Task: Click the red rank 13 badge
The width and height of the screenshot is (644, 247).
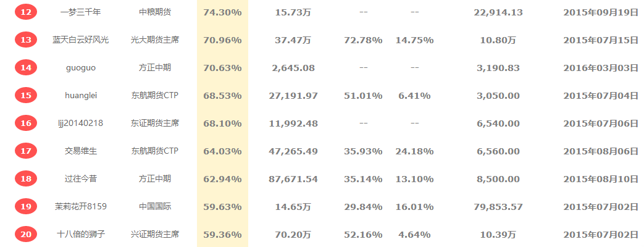Action: click(26, 40)
